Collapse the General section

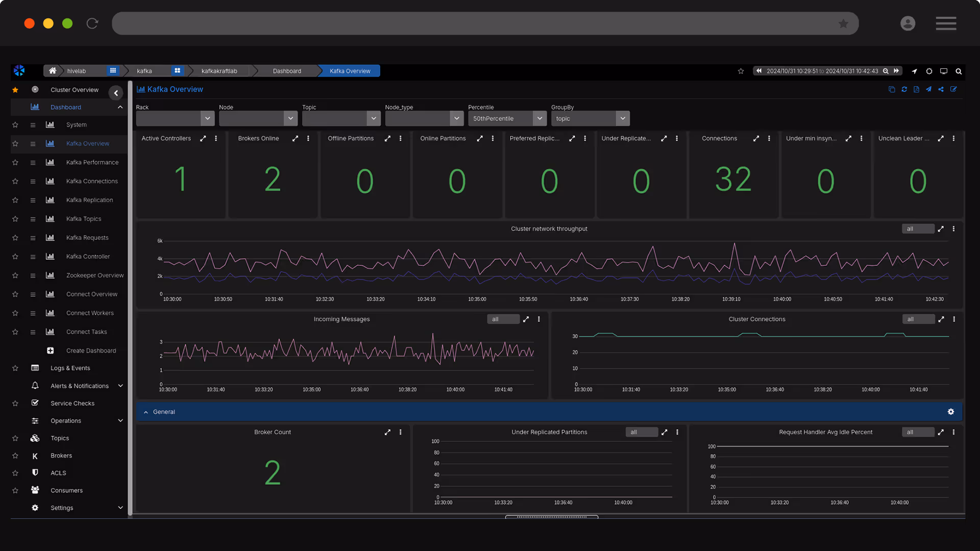coord(146,412)
